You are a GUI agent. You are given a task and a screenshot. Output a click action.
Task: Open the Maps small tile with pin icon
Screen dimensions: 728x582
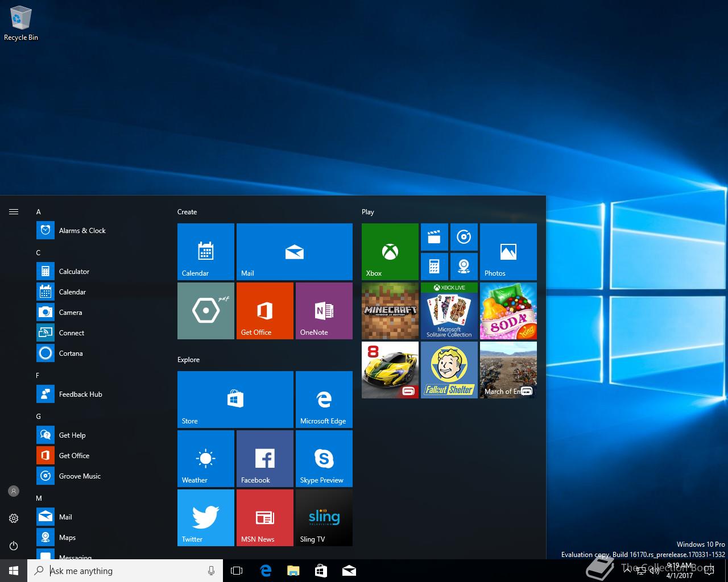[x=464, y=267]
